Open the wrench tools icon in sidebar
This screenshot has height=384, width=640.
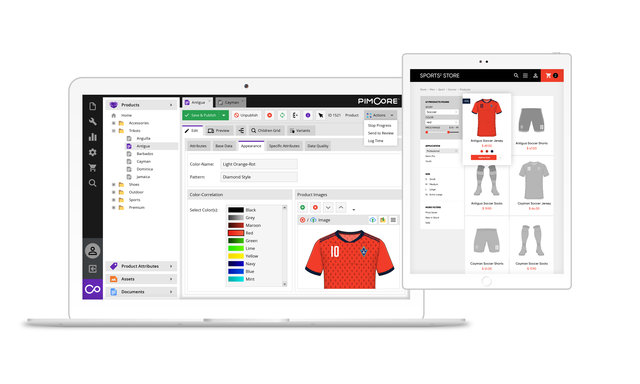(93, 122)
